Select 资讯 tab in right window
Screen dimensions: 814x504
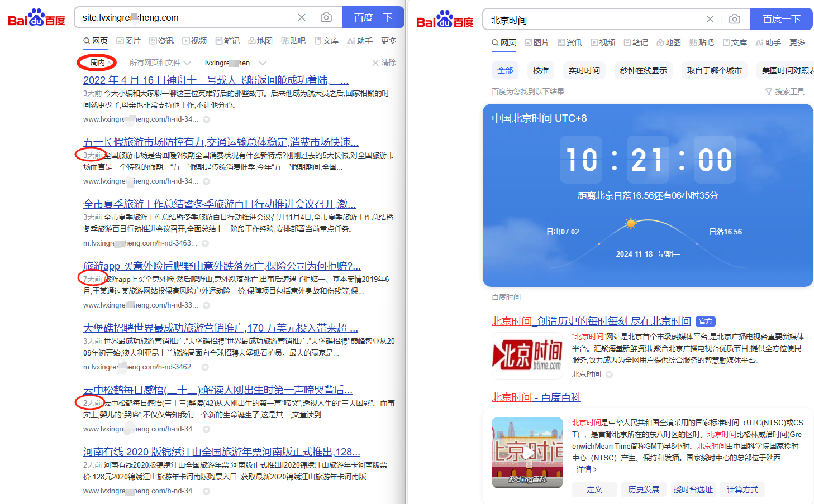click(570, 42)
